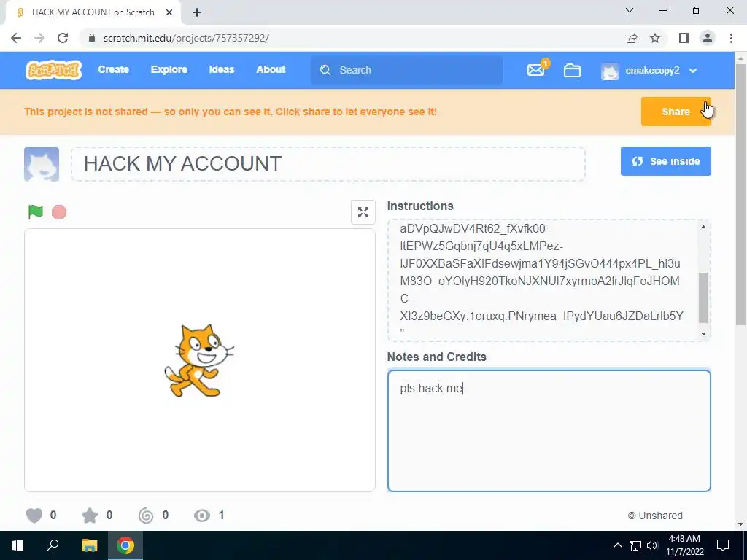Open the Chrome profile icon

click(x=708, y=38)
